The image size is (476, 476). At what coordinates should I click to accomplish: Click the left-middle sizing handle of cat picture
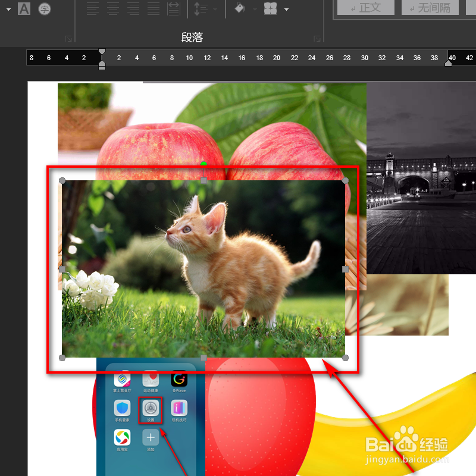[62, 270]
